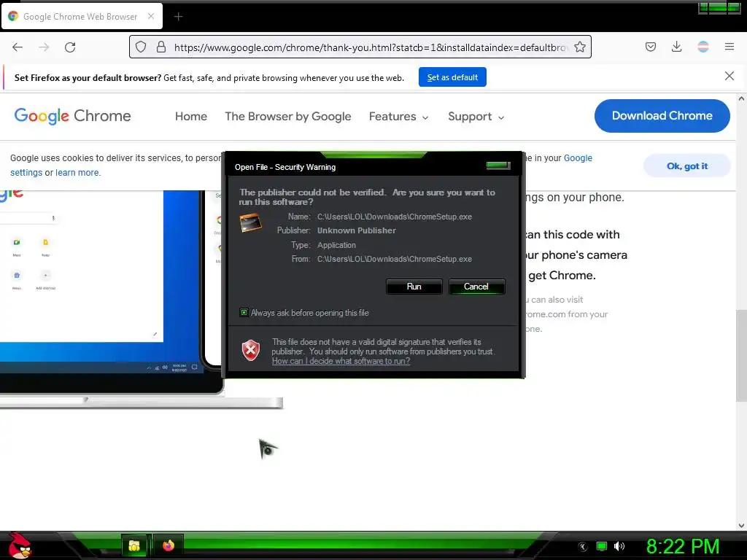Screen dimensions: 747x560
Task: Open the Firefox downloads panel
Action: tap(676, 47)
